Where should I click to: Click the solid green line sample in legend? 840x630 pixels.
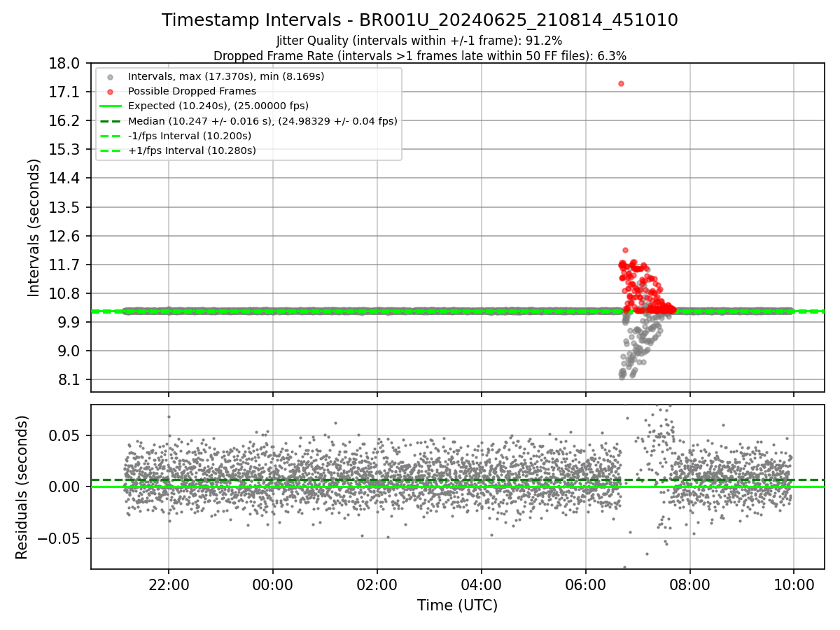click(x=111, y=106)
